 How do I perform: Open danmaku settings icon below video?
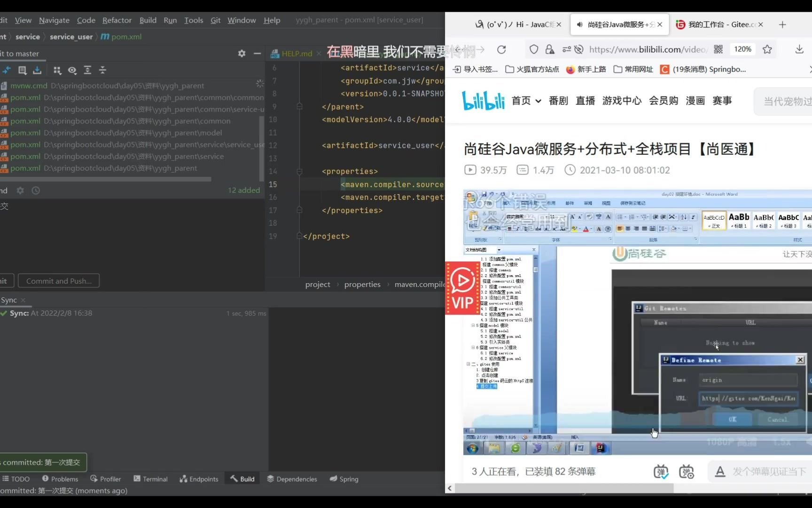tap(687, 471)
